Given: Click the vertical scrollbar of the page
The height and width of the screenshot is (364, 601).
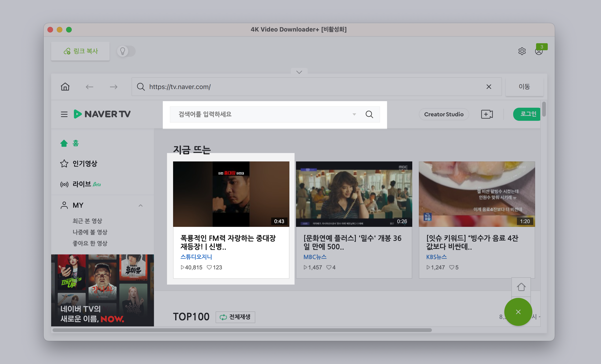Looking at the screenshot, I should (x=544, y=109).
